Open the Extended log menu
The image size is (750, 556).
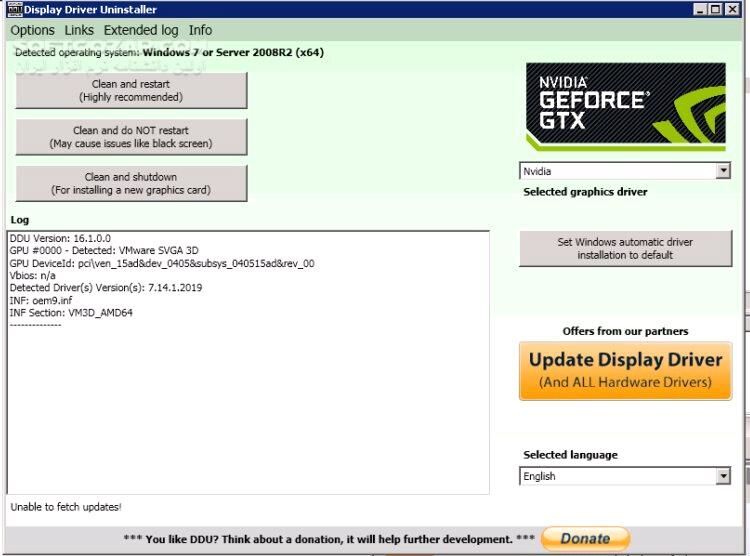[x=141, y=30]
